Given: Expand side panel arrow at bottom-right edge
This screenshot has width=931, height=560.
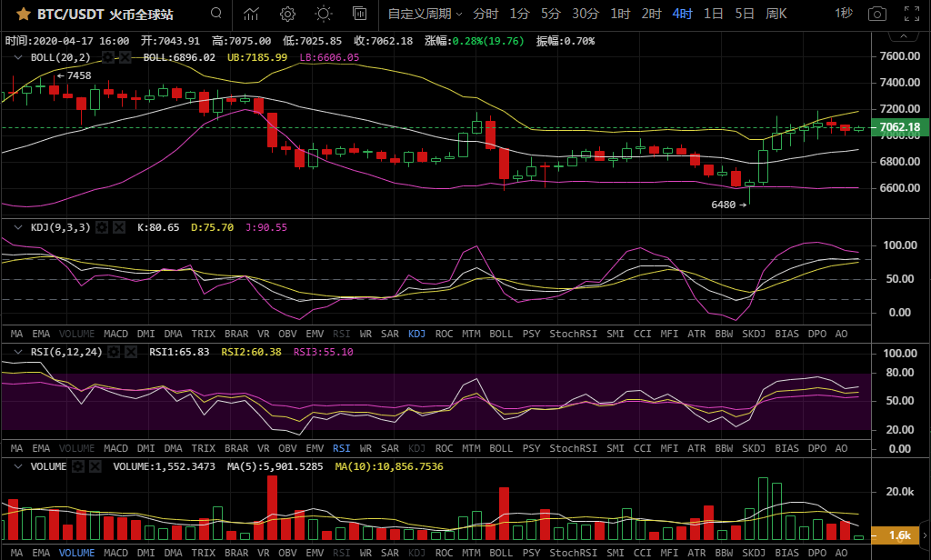Looking at the screenshot, I should pyautogui.click(x=925, y=535).
